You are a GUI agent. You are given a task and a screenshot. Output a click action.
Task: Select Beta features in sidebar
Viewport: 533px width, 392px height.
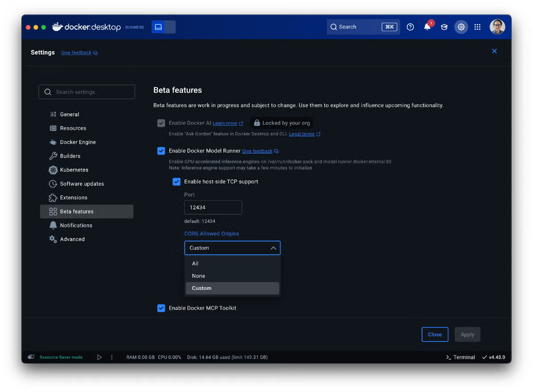87,211
